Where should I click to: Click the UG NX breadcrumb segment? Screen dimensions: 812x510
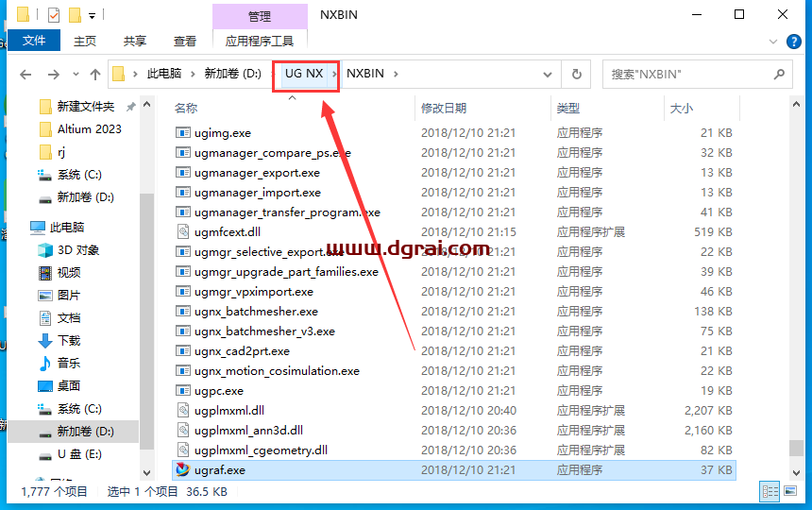(x=304, y=74)
